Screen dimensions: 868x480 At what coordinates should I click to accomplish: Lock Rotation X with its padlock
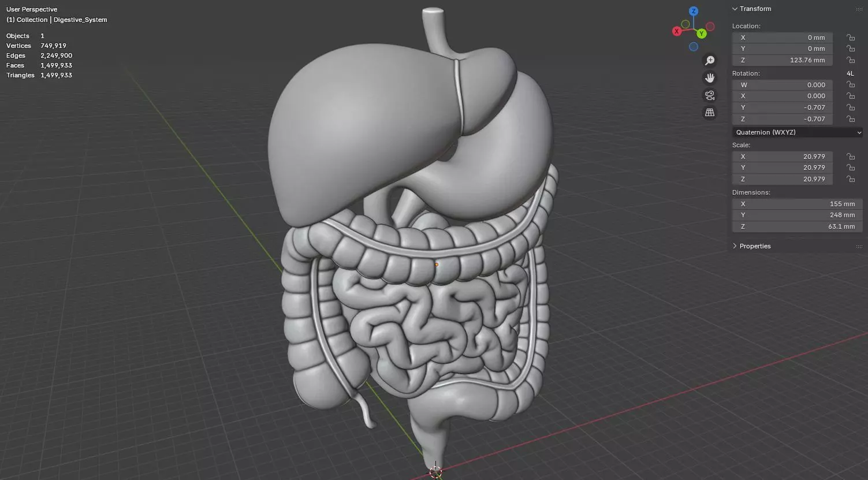click(x=851, y=96)
